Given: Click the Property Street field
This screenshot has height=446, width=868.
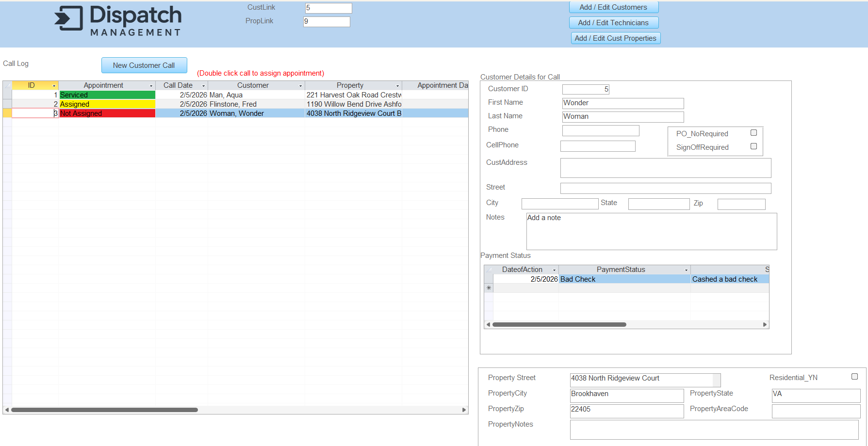Looking at the screenshot, I should [645, 380].
